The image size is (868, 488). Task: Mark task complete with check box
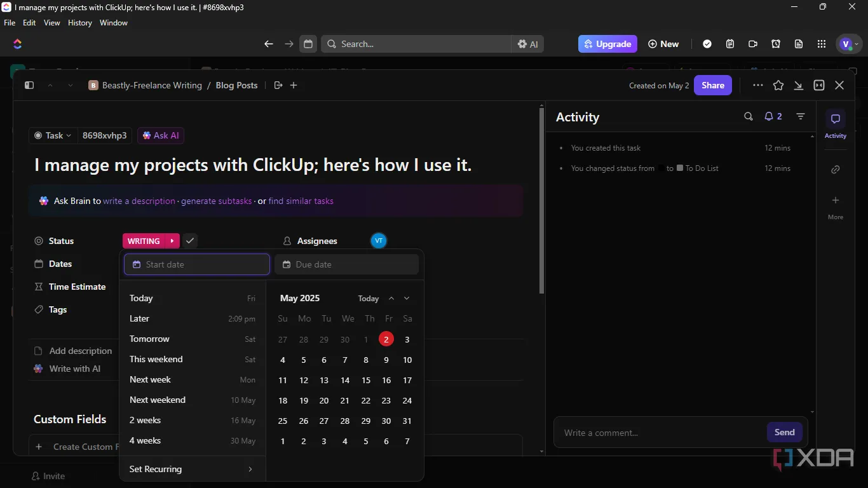coord(190,241)
